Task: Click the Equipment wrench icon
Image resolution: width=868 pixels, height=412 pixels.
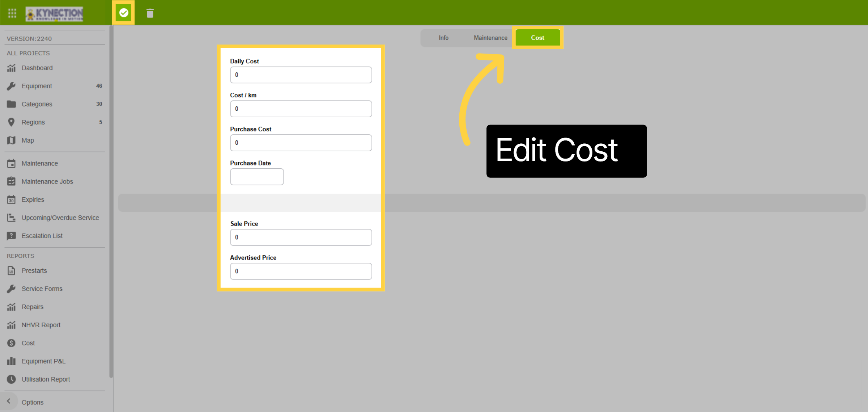Action: point(12,86)
